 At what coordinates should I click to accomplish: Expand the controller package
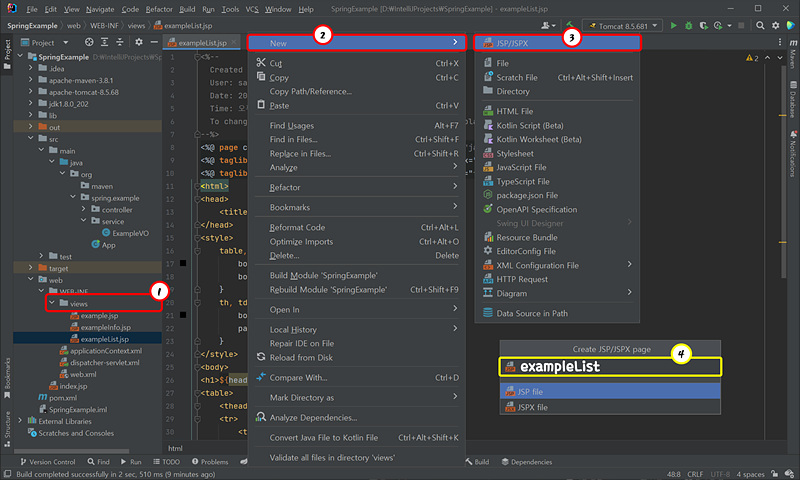(84, 209)
